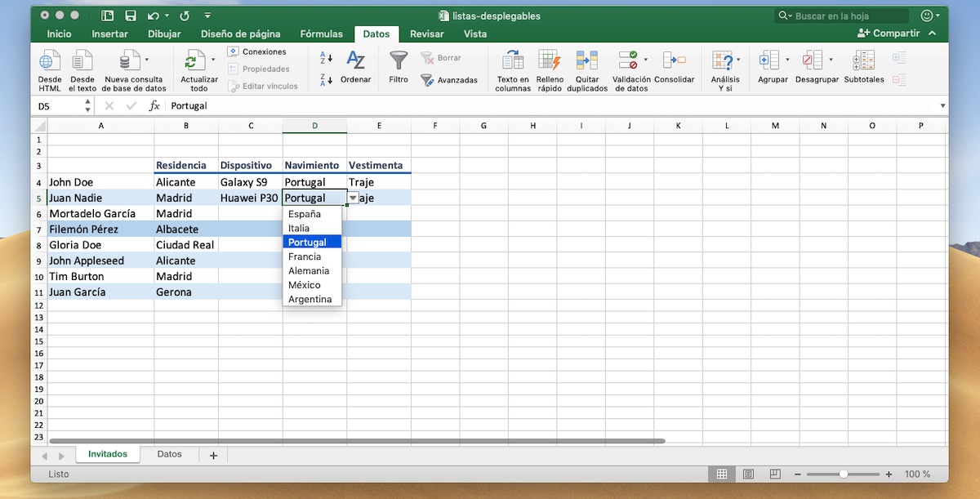Switch to page layout view
Image resolution: width=980 pixels, height=499 pixels.
(748, 474)
